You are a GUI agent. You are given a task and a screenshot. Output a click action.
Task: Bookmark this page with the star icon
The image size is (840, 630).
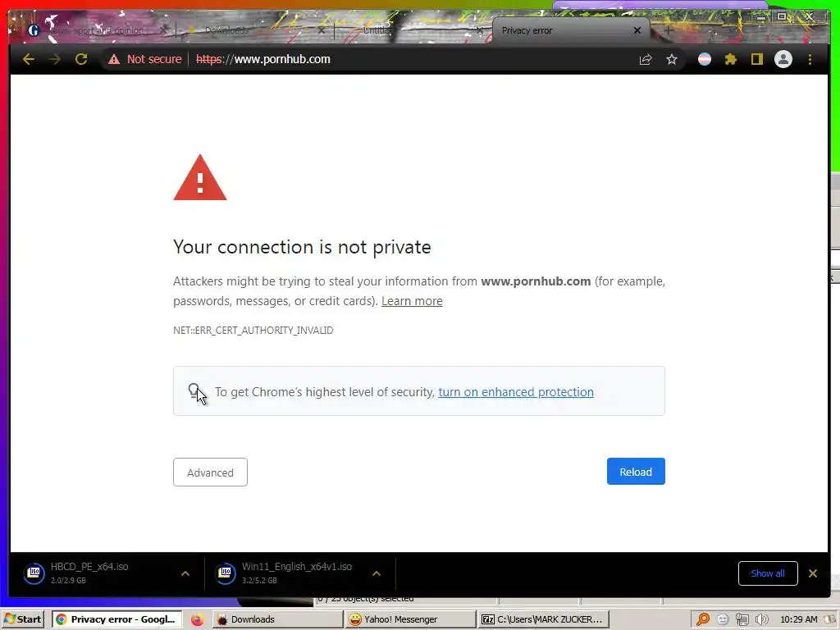(672, 59)
